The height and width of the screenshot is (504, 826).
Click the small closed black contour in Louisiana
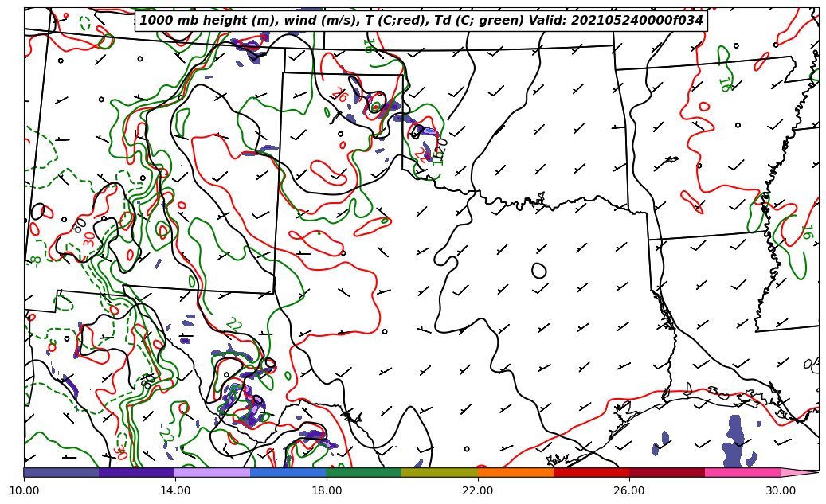click(539, 271)
